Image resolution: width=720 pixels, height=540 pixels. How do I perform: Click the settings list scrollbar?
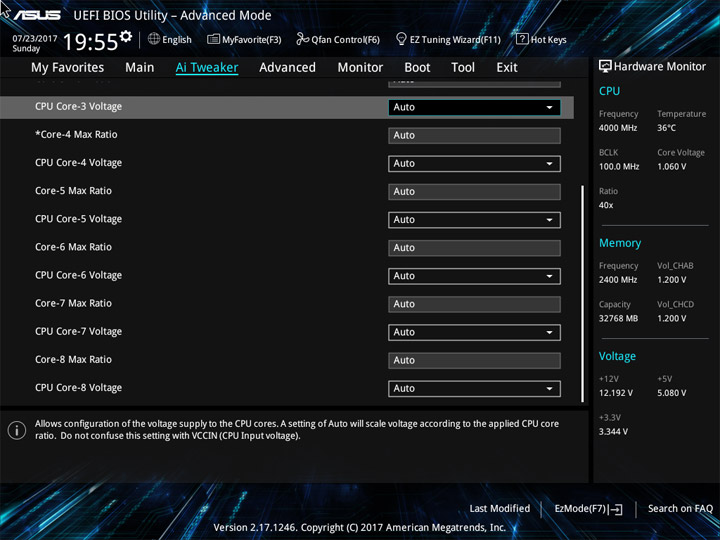coord(583,294)
